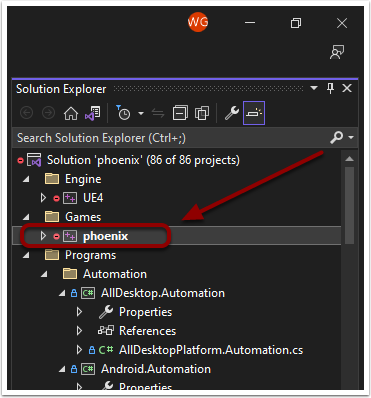Select the Solution 'phoenix' root node

click(x=143, y=160)
